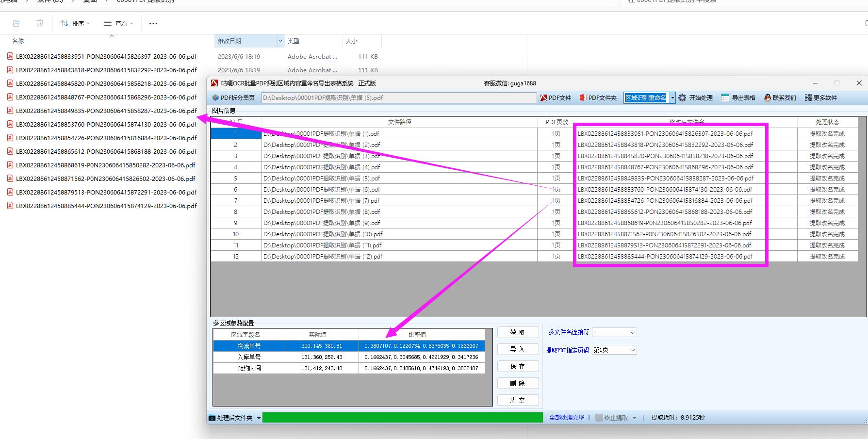Minimize the OCR tool window
Viewport: 868px width, 439px height.
click(x=815, y=83)
